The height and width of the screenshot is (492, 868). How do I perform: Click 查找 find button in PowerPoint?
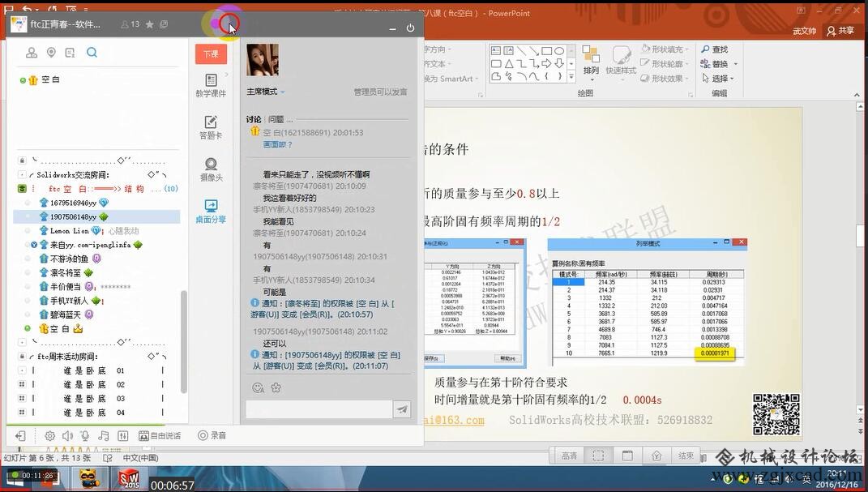pos(715,49)
